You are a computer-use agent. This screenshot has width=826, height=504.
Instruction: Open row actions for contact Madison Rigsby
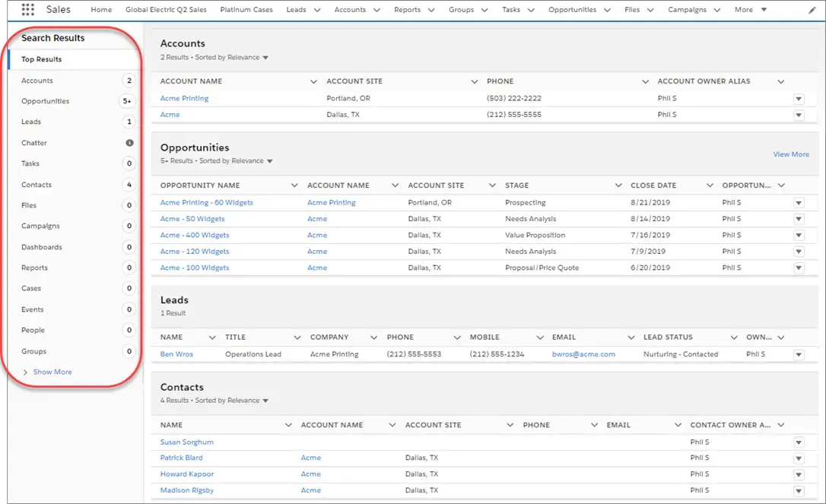pos(799,491)
